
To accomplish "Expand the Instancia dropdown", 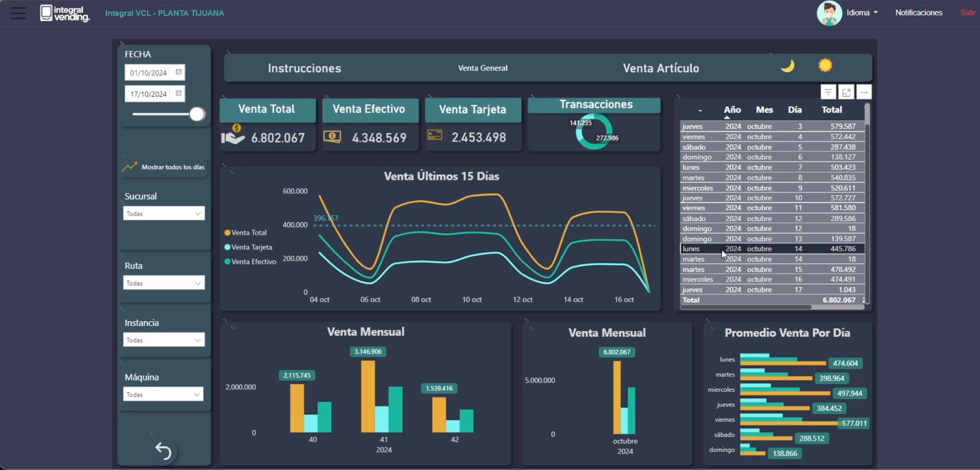I will [164, 340].
